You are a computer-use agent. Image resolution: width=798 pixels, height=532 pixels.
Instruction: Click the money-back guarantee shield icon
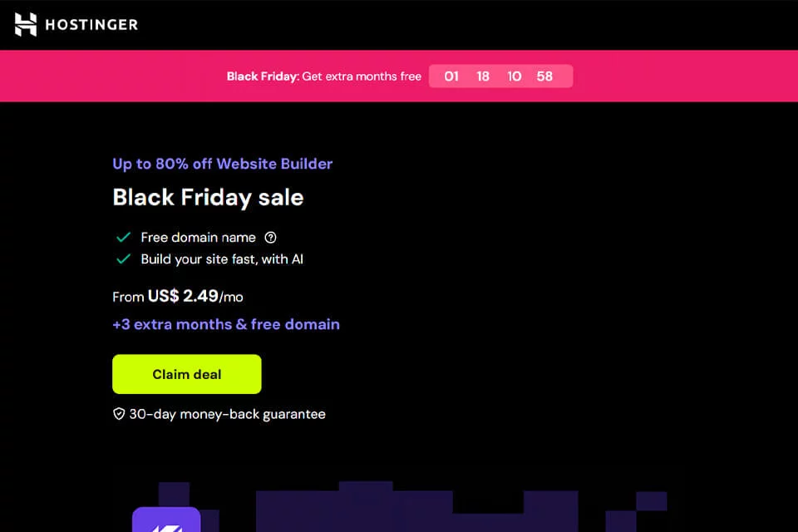pyautogui.click(x=119, y=414)
